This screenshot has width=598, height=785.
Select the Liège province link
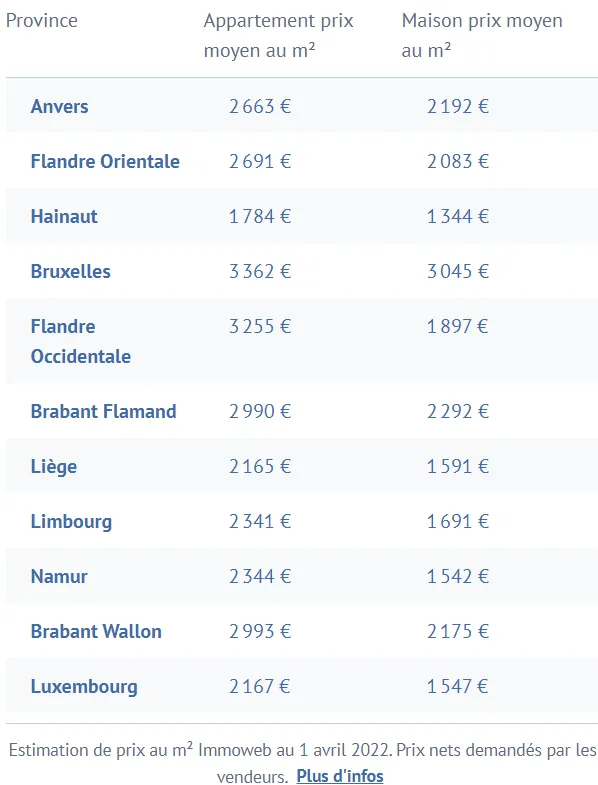[54, 467]
